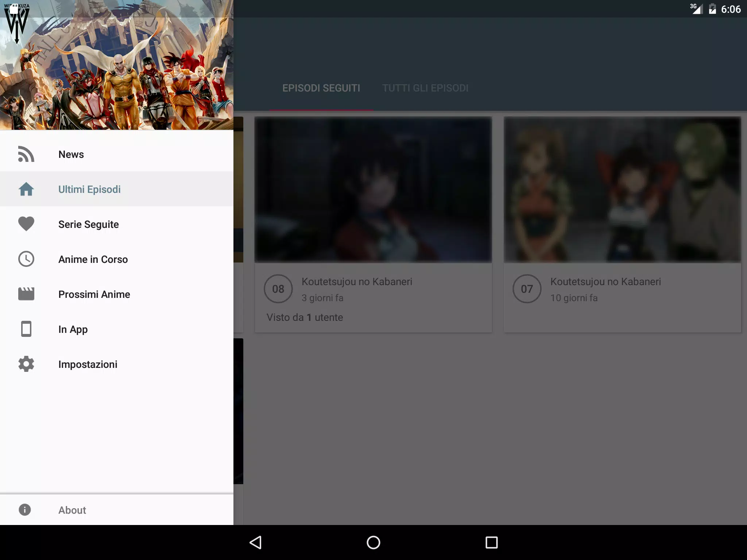
Task: Tap the logo in the drawer header
Action: tap(17, 23)
